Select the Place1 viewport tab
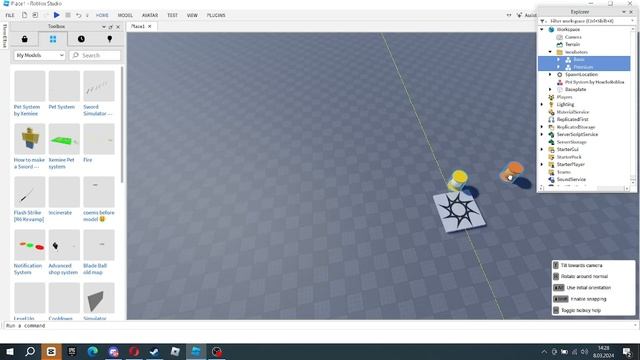 tap(138, 26)
